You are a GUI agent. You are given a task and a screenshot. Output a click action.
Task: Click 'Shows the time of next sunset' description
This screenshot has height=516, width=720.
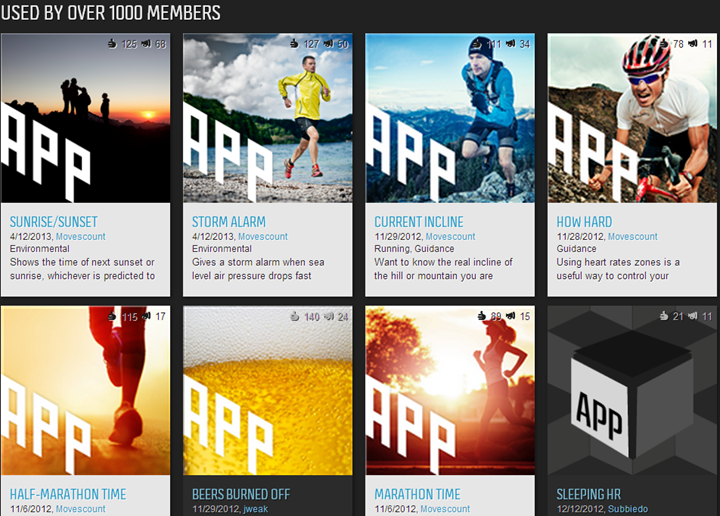[83, 269]
